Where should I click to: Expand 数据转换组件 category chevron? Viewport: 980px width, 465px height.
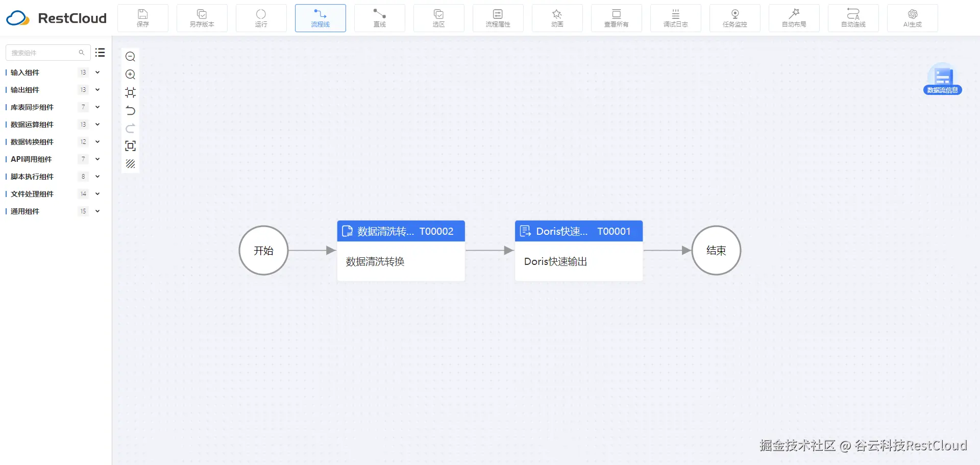tap(97, 142)
